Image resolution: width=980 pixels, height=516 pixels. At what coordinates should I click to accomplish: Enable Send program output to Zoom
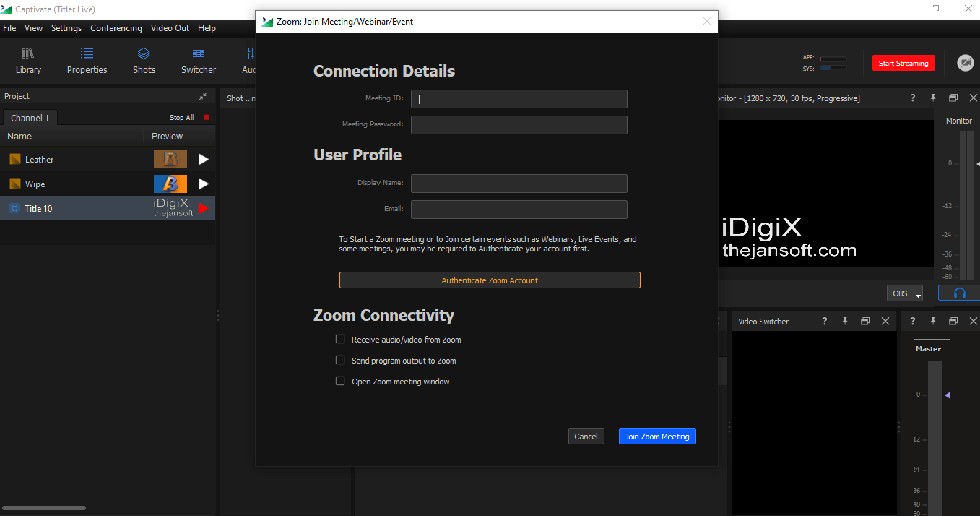click(340, 360)
